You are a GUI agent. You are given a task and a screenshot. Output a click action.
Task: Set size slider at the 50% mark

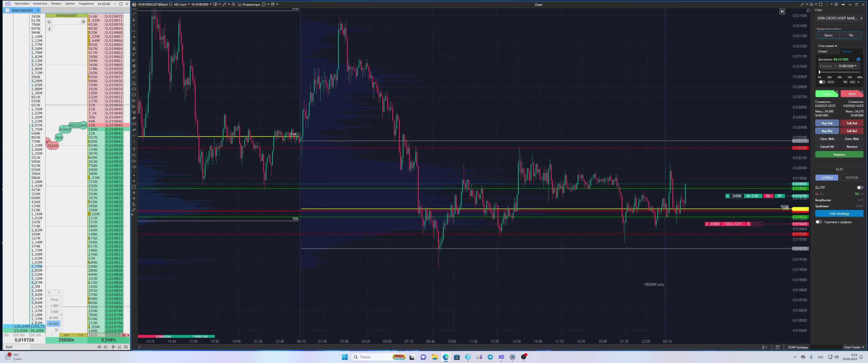[x=839, y=72]
